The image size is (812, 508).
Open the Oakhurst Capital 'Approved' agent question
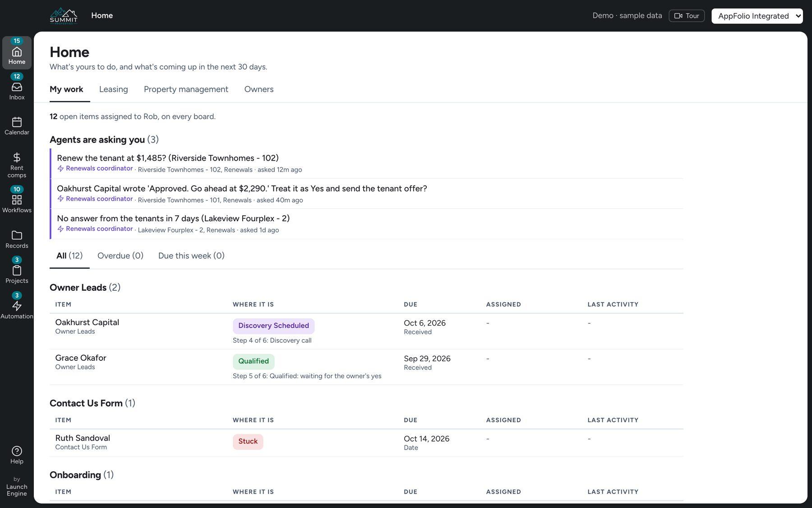coord(366,194)
